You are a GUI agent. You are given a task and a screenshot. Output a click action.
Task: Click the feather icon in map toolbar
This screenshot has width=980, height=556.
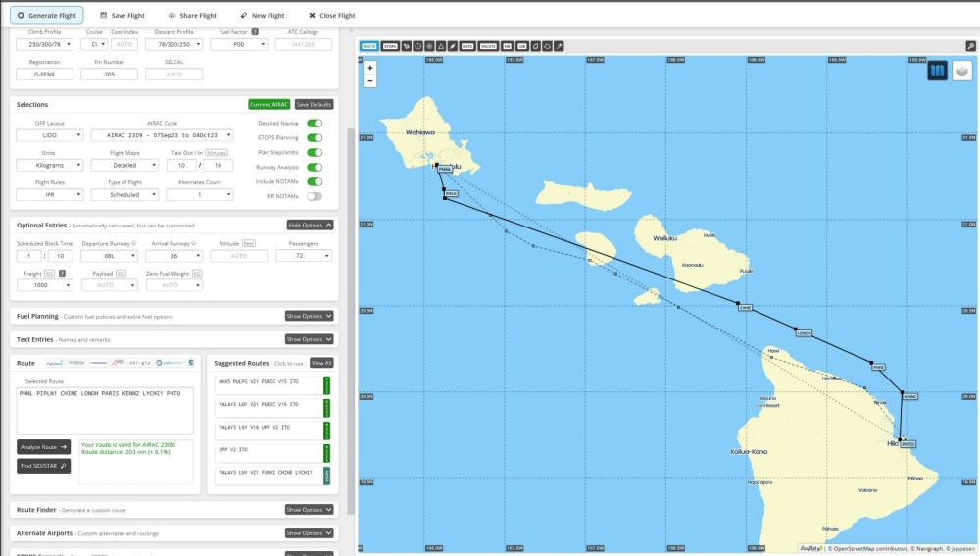point(453,46)
